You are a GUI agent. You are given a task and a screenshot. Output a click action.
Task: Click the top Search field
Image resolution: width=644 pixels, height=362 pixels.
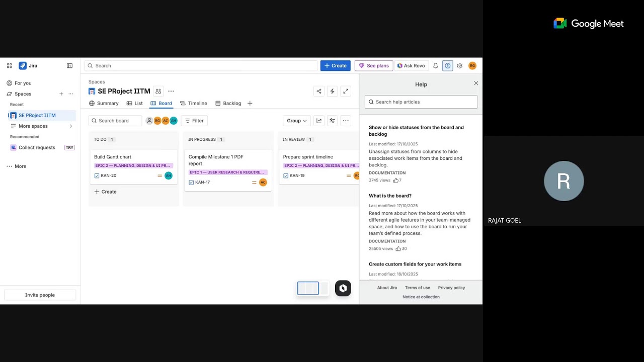point(201,66)
